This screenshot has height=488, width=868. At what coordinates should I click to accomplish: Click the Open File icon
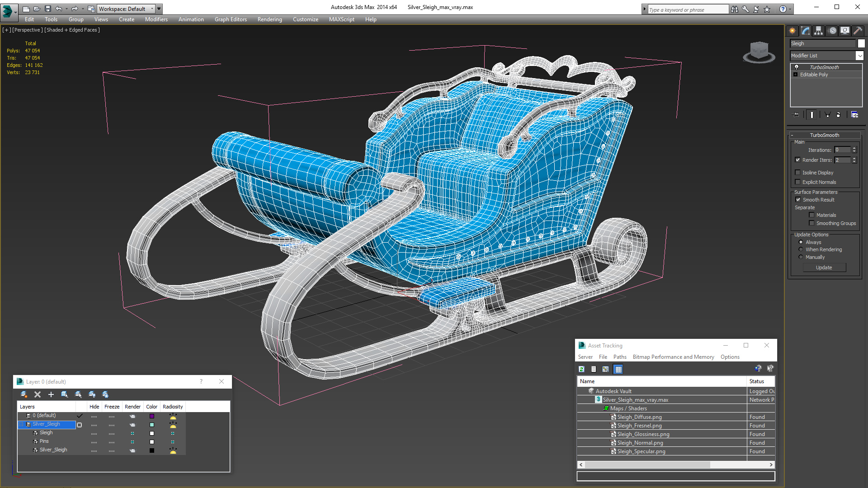[37, 9]
